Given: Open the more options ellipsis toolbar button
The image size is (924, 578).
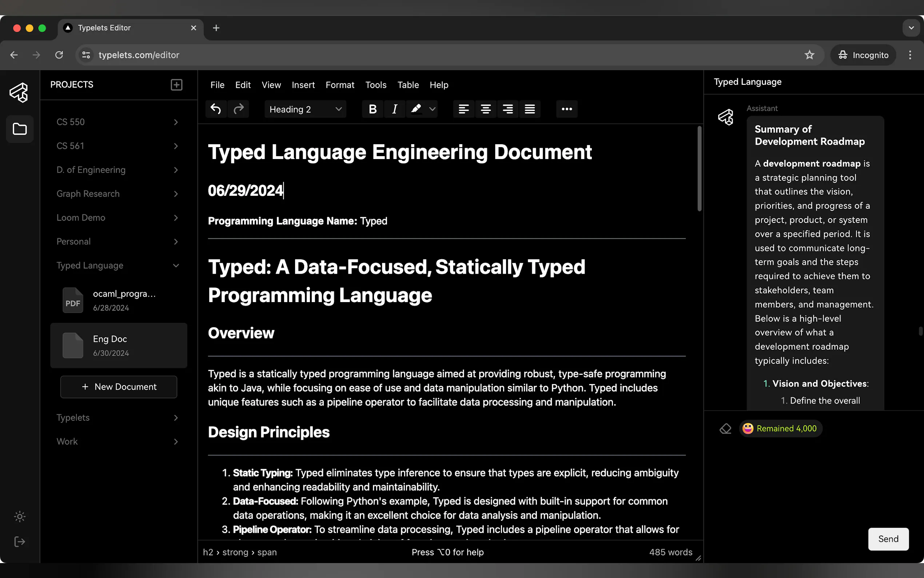Looking at the screenshot, I should [566, 109].
